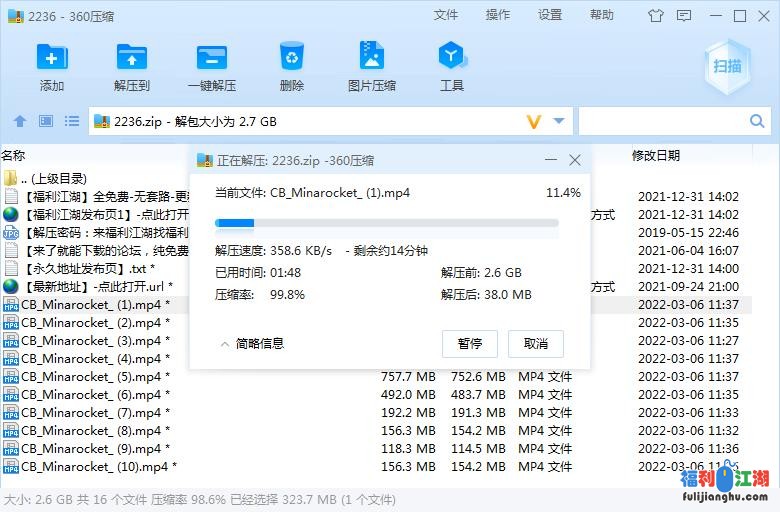Open the 工具 (Tools) icon

pos(452,66)
